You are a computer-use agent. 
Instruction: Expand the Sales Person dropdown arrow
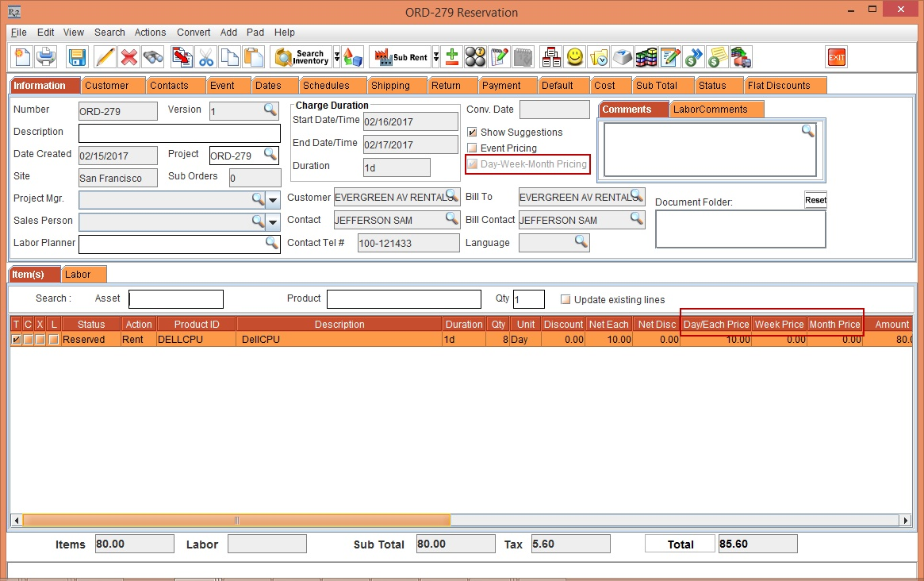point(273,221)
